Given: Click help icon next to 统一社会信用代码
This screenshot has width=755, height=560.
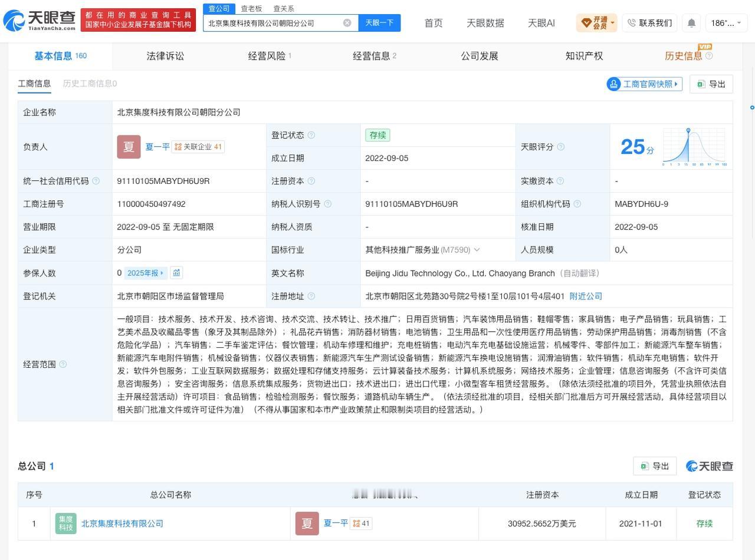Looking at the screenshot, I should pos(96,181).
